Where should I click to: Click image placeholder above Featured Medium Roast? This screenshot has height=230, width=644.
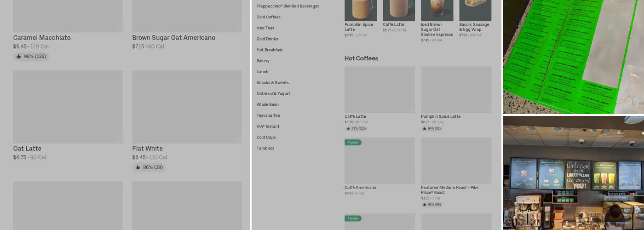click(456, 161)
